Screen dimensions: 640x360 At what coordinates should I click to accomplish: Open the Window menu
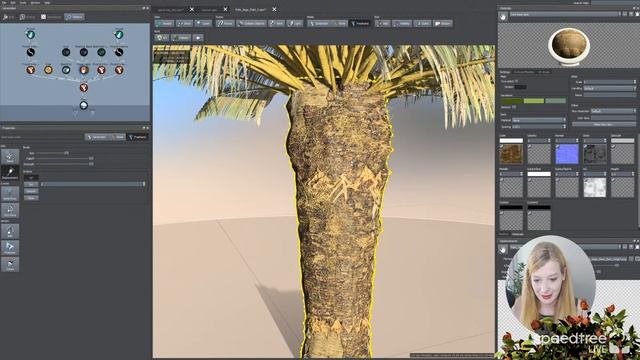pos(35,2)
